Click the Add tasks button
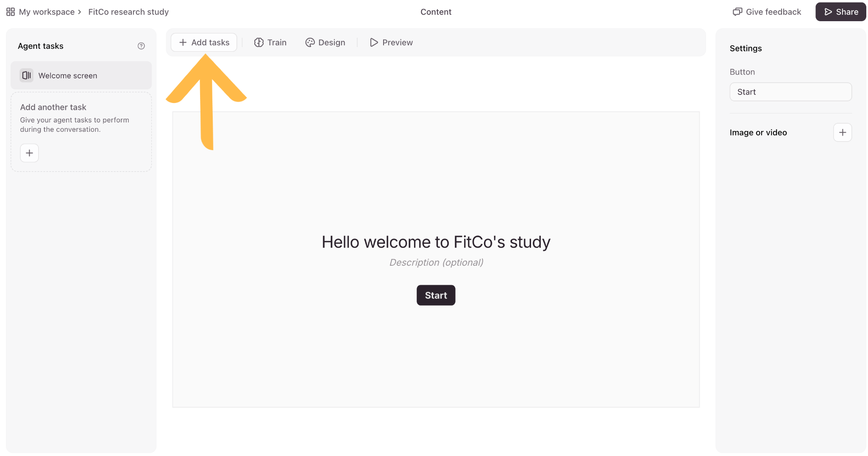The height and width of the screenshot is (456, 868). [x=204, y=42]
